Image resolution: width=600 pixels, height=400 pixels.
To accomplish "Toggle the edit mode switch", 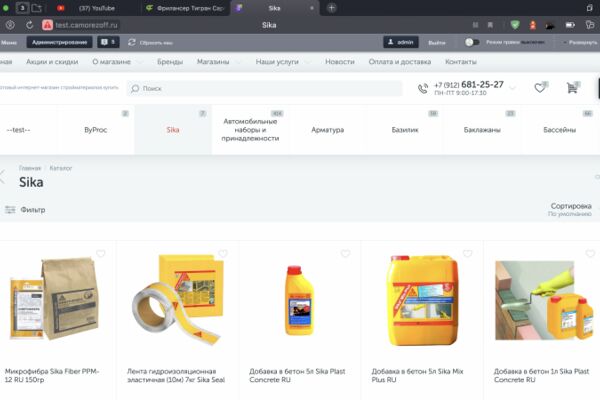I will 472,42.
